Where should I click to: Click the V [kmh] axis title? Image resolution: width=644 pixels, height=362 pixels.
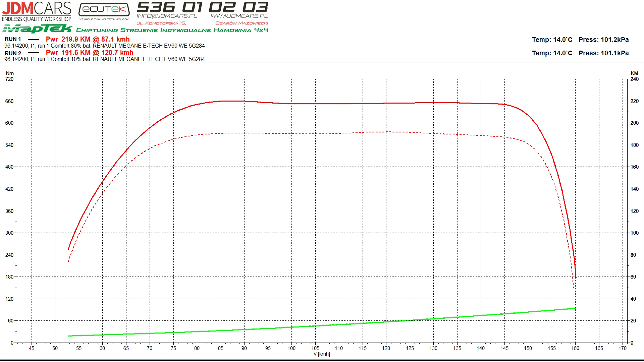[322, 354]
